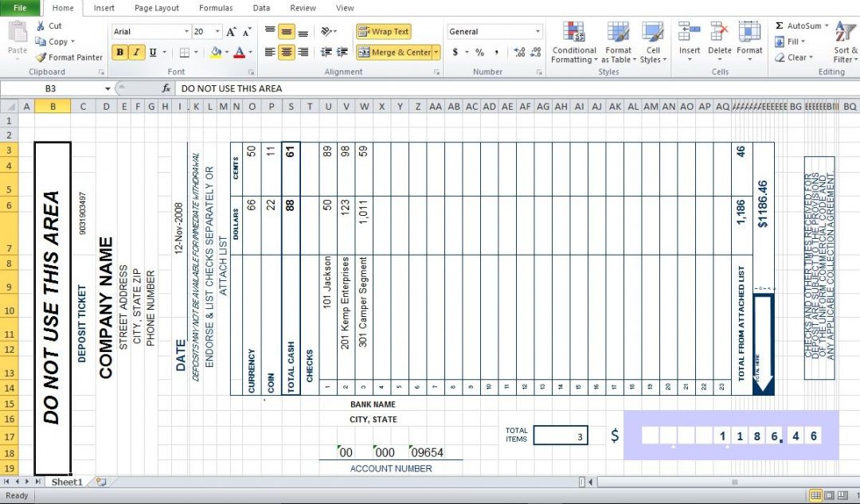The height and width of the screenshot is (504, 860).
Task: Switch to the Page Layout tab
Action: pyautogui.click(x=156, y=8)
